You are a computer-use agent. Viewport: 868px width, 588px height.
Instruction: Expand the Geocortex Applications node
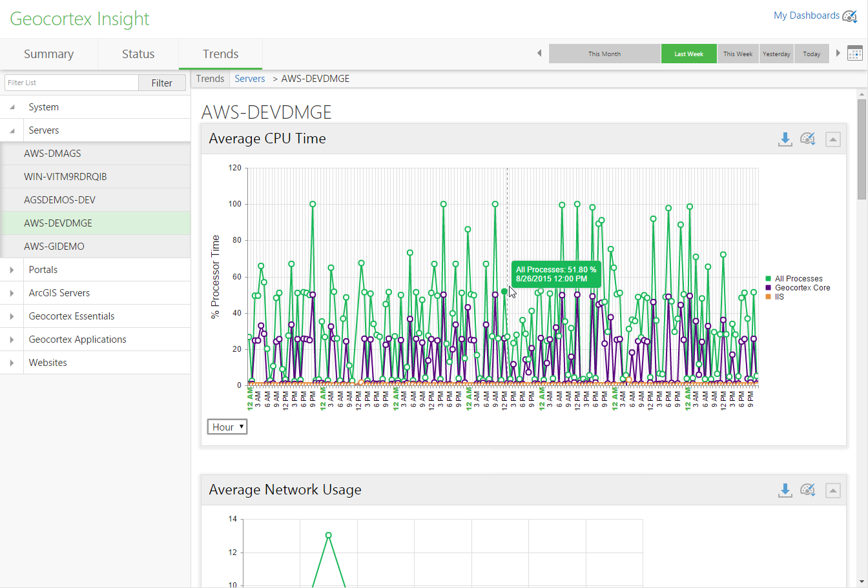click(12, 340)
